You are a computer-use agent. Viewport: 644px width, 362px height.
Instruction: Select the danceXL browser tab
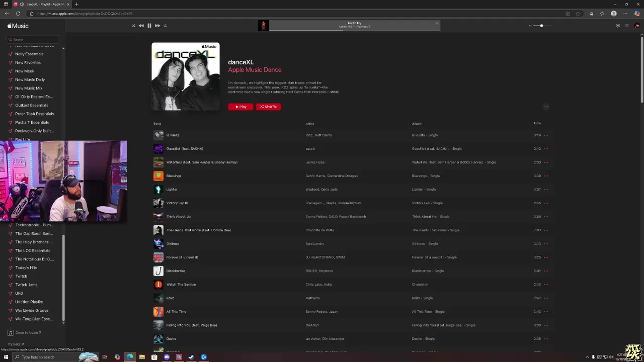point(42,4)
